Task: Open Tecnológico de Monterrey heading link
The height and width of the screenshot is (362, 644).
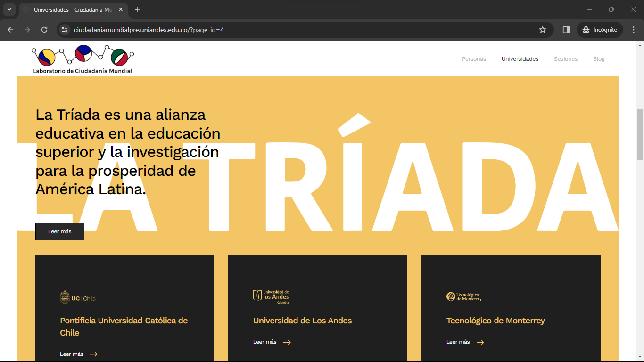Action: tap(495, 321)
